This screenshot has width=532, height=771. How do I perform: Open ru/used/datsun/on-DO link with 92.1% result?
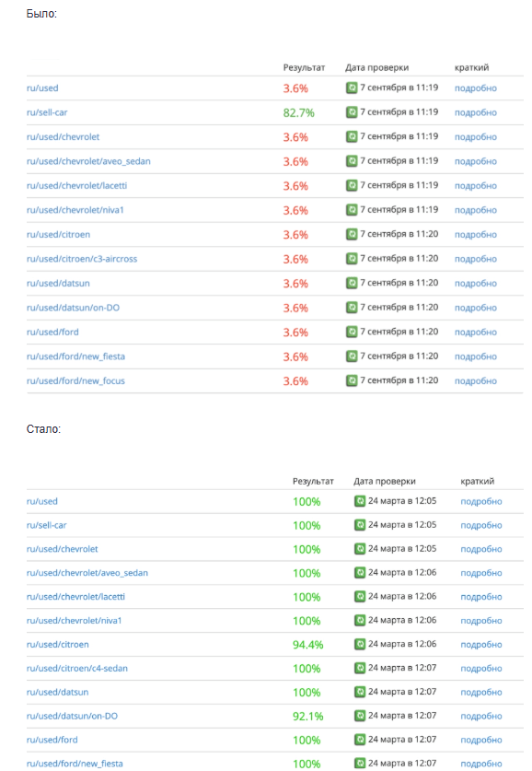click(72, 716)
